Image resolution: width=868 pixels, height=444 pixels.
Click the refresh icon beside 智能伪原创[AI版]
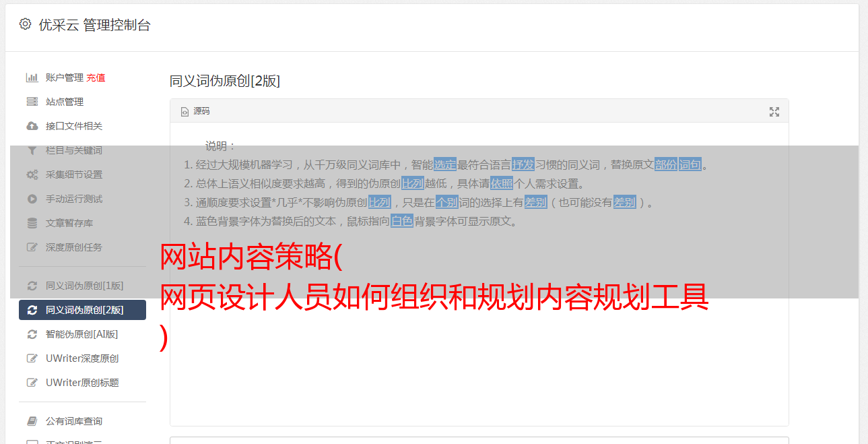click(x=32, y=334)
